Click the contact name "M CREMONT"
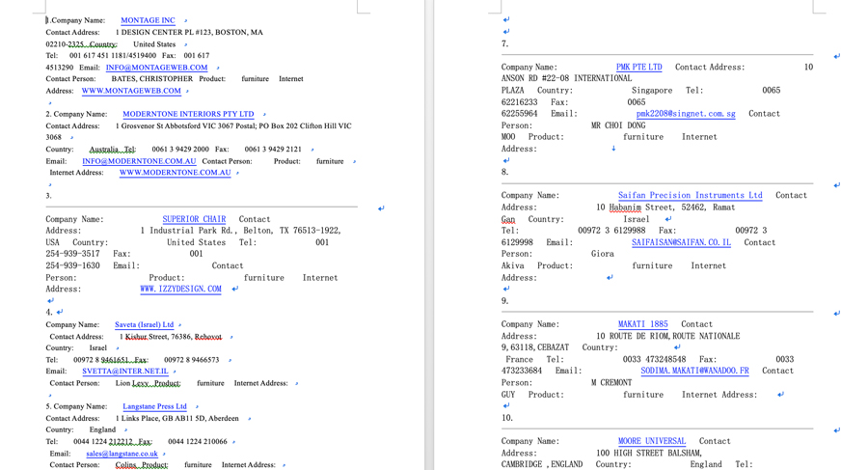The image size is (868, 470). 611,383
